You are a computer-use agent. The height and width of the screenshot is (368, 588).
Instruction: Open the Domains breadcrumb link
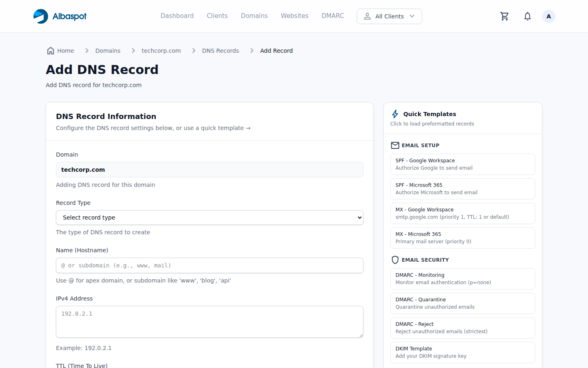pos(107,50)
